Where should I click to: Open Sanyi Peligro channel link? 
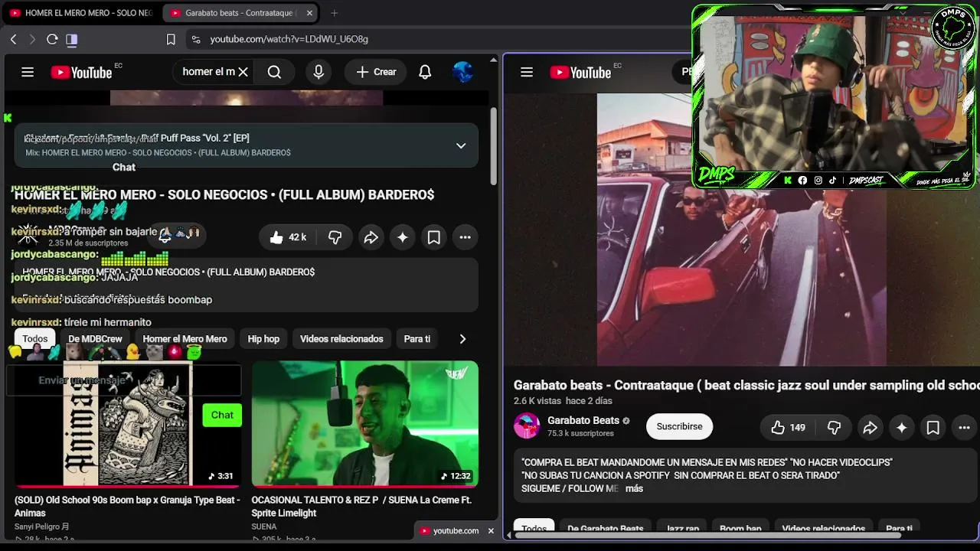point(41,527)
